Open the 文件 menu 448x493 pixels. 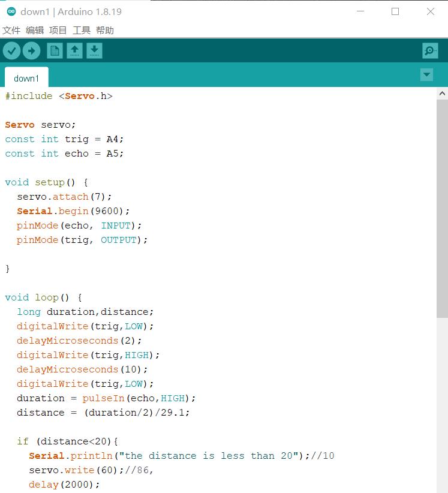tap(11, 31)
